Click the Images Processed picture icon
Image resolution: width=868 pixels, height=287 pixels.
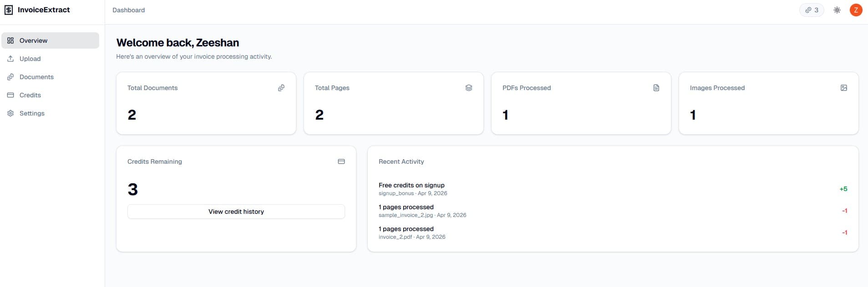click(x=844, y=88)
